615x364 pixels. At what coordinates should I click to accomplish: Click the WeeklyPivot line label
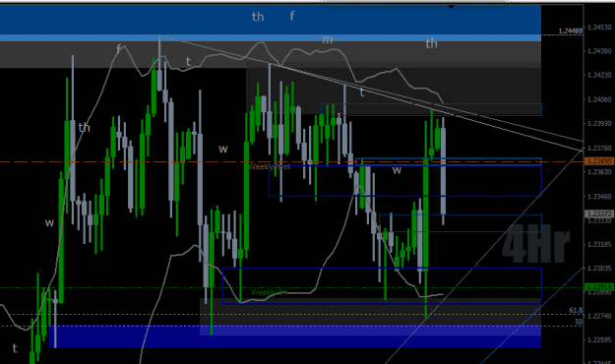(x=270, y=166)
